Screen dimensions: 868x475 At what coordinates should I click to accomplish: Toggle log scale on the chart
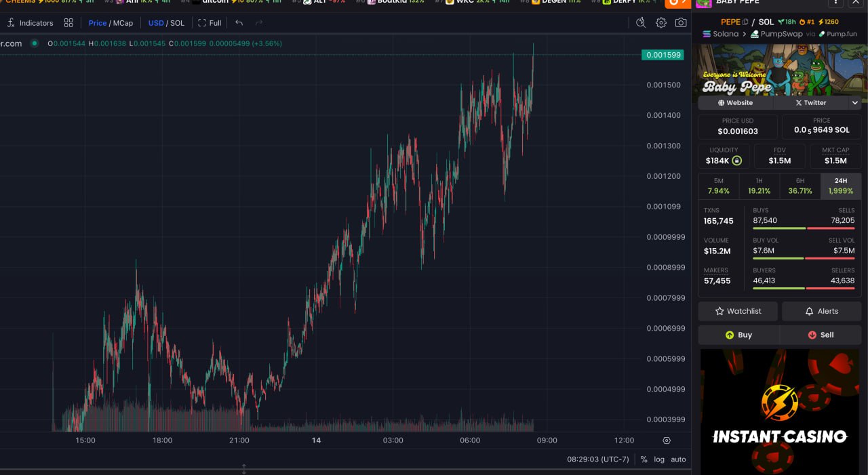(659, 459)
